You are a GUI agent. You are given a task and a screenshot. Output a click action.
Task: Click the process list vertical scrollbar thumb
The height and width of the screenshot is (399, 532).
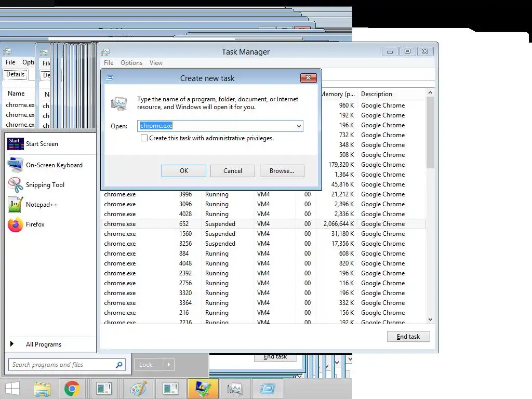point(430,132)
